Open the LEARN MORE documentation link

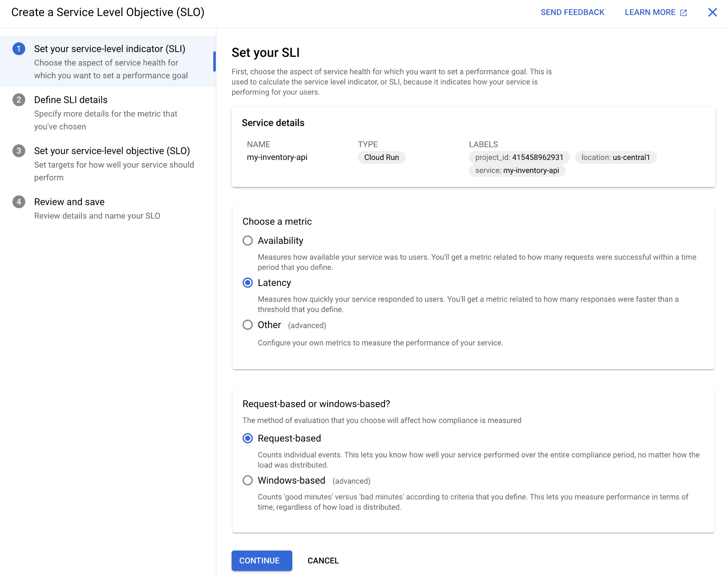[x=649, y=12]
